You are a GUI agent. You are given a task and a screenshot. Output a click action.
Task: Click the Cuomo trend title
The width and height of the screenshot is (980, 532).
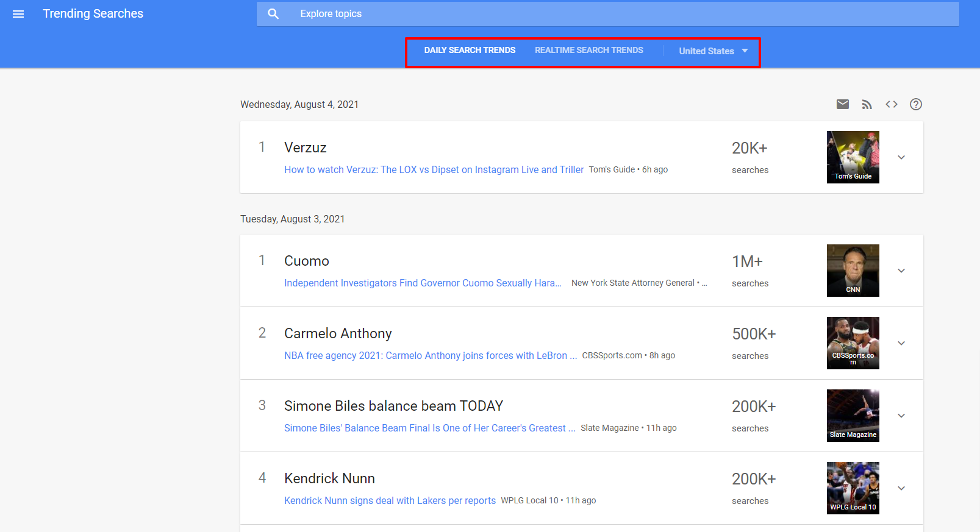[x=307, y=261]
